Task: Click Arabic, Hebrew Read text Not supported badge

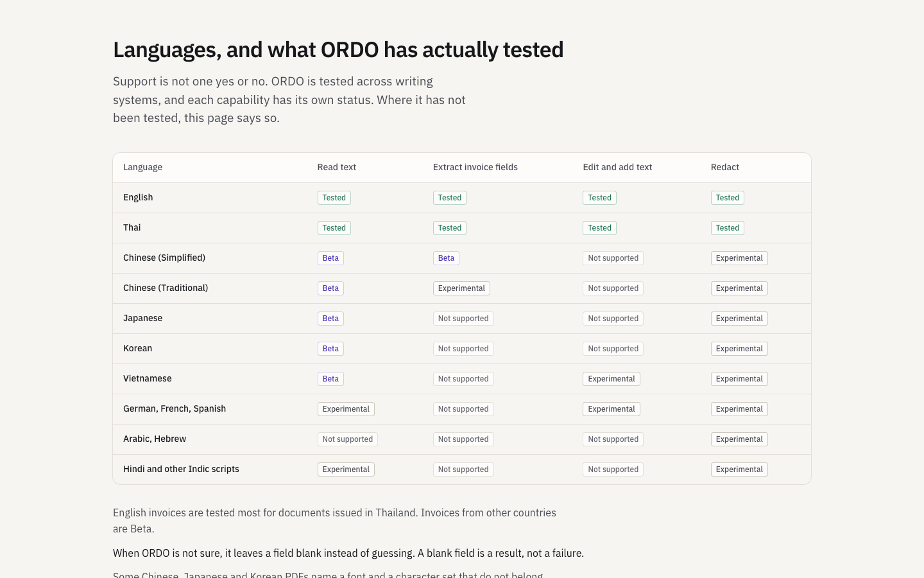Action: point(347,439)
